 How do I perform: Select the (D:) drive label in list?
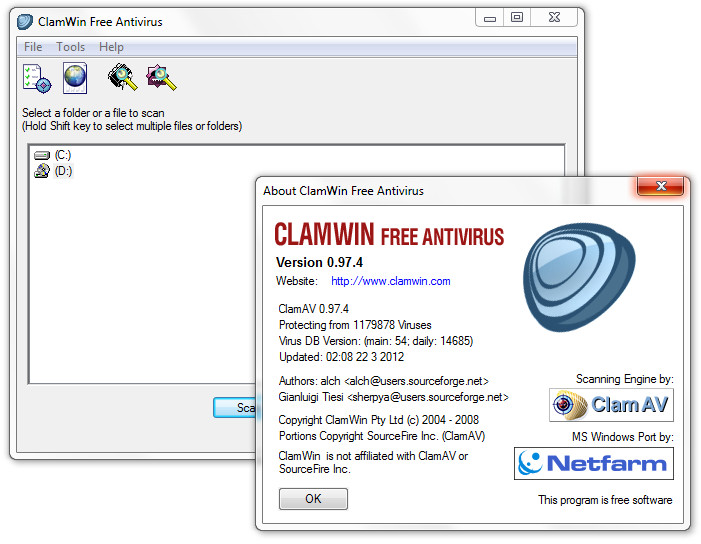pos(63,171)
